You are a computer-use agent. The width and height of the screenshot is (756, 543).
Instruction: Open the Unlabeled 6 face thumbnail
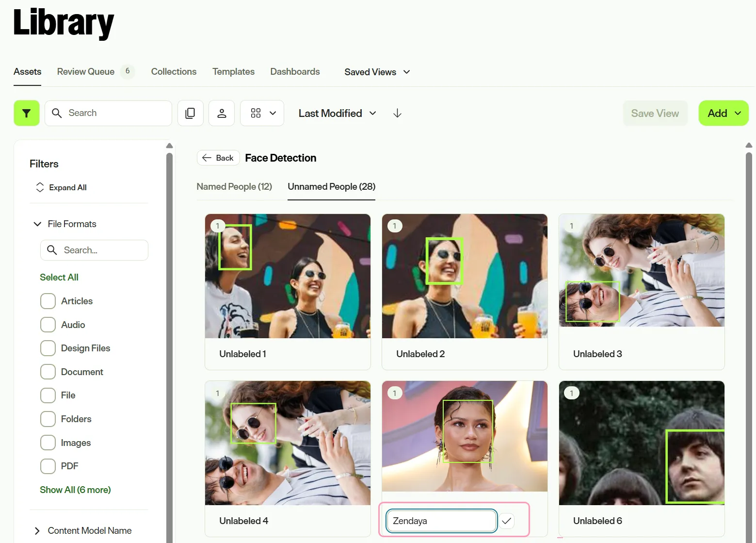click(x=642, y=443)
